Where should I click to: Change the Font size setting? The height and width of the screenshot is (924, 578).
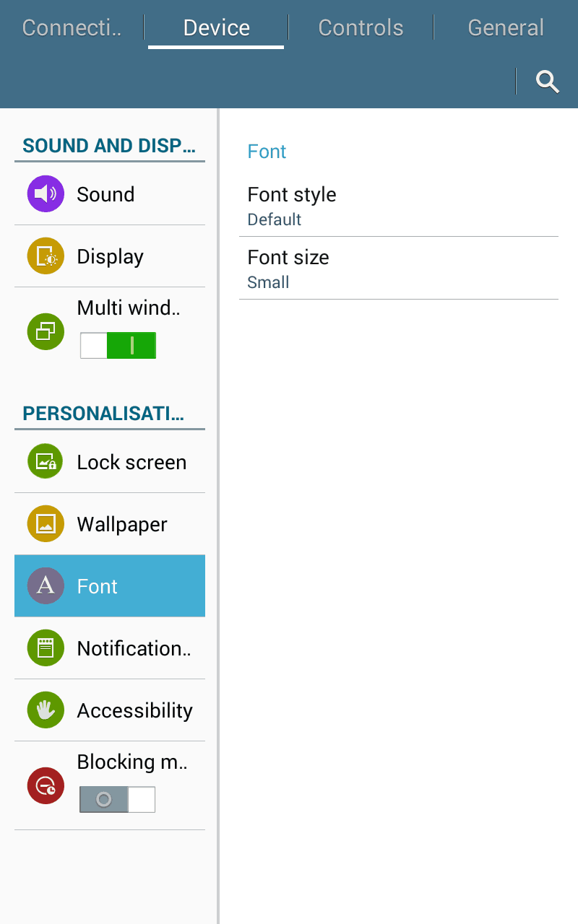(397, 268)
